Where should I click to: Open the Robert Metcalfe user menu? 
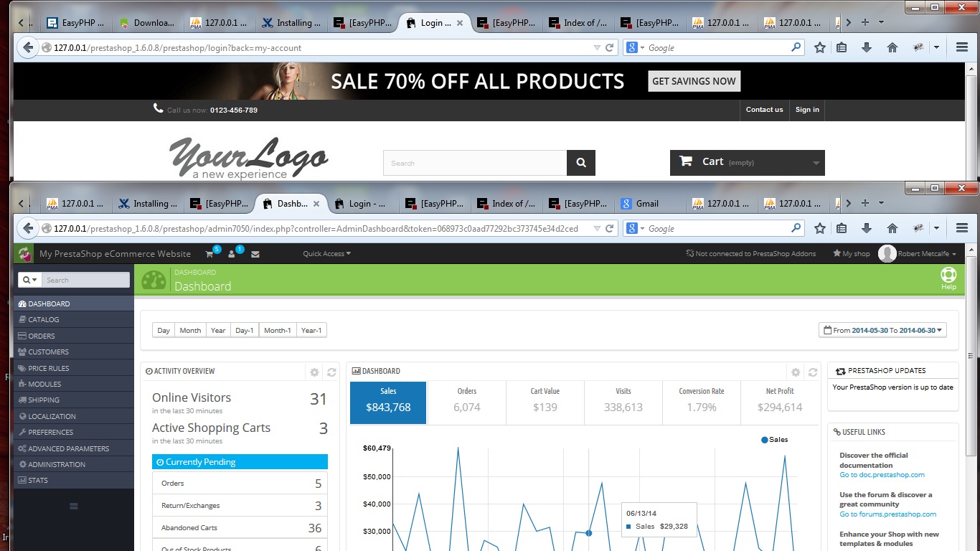coord(928,254)
